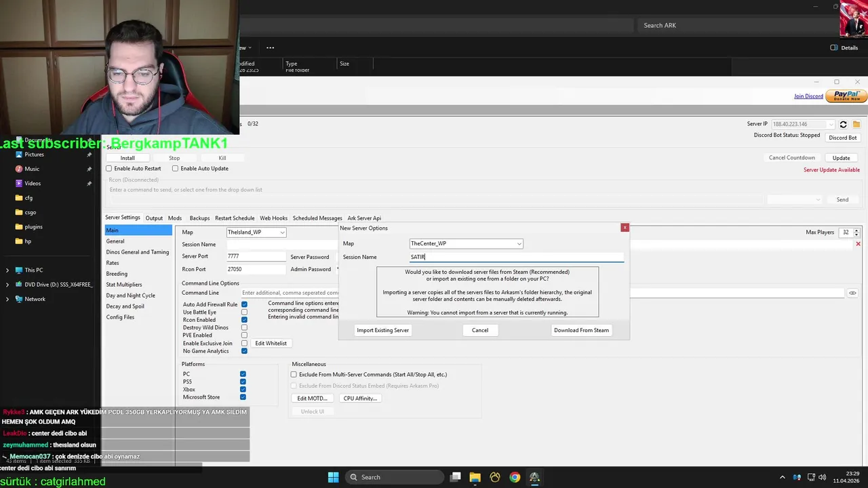Image resolution: width=868 pixels, height=488 pixels.
Task: Uncheck the No Game Analytics option
Action: [244, 351]
